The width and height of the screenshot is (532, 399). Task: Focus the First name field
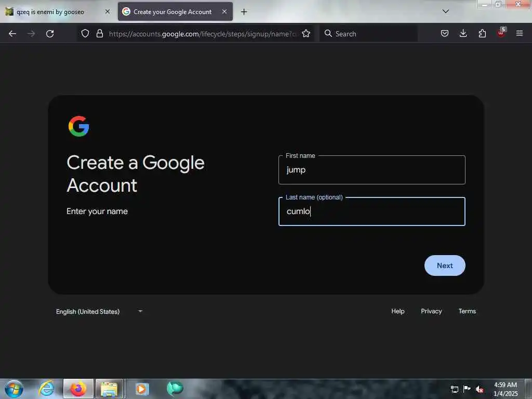(371, 170)
